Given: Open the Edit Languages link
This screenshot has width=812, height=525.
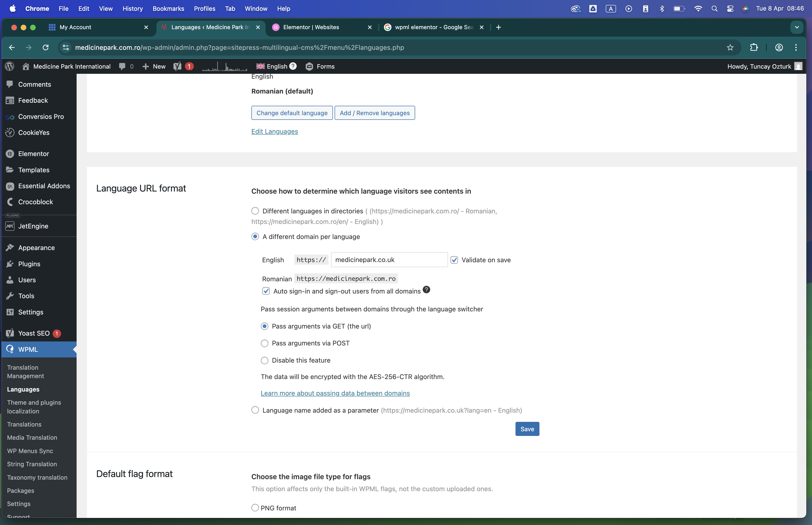Looking at the screenshot, I should pos(275,131).
